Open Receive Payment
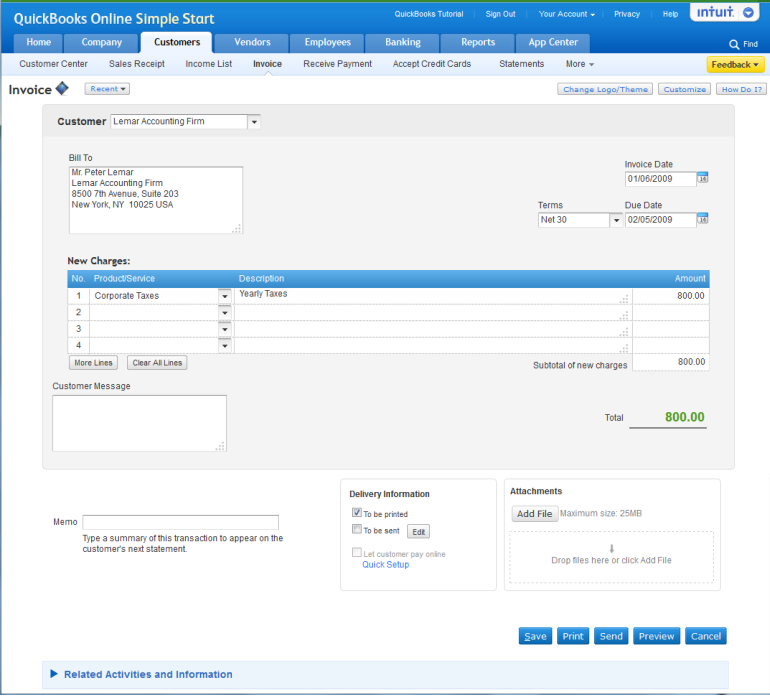The image size is (770, 697). tap(337, 64)
